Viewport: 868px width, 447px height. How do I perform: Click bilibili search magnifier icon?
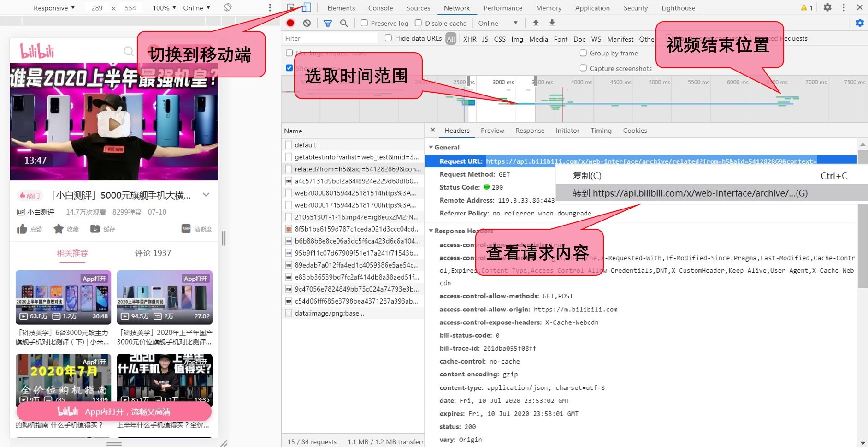click(129, 51)
